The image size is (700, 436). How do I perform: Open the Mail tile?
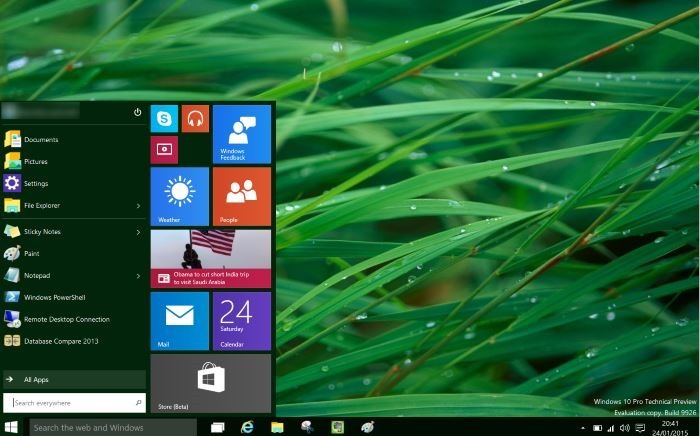click(x=180, y=321)
